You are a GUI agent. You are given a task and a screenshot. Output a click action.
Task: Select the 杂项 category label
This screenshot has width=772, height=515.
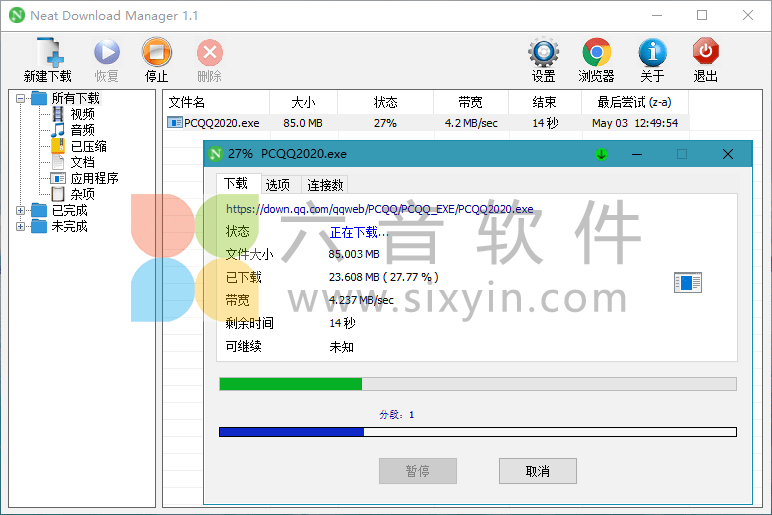(83, 194)
